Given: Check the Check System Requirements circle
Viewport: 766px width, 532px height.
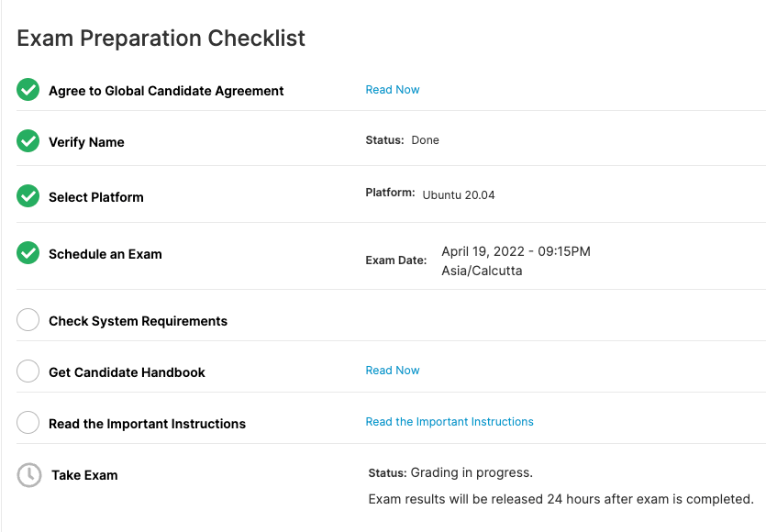Looking at the screenshot, I should point(28,320).
